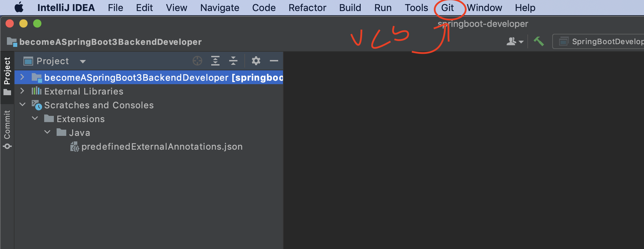Open the Edit menu
The width and height of the screenshot is (644, 249).
click(144, 8)
